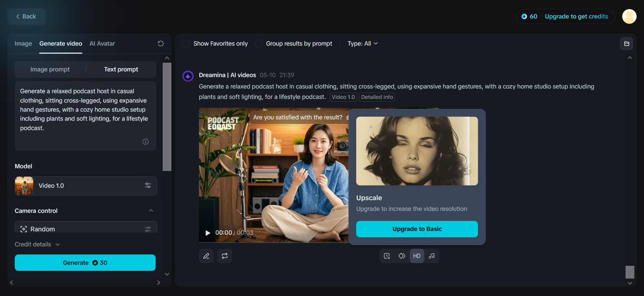Click the Model section label
Screen dimensions: 644x296
(x=23, y=166)
